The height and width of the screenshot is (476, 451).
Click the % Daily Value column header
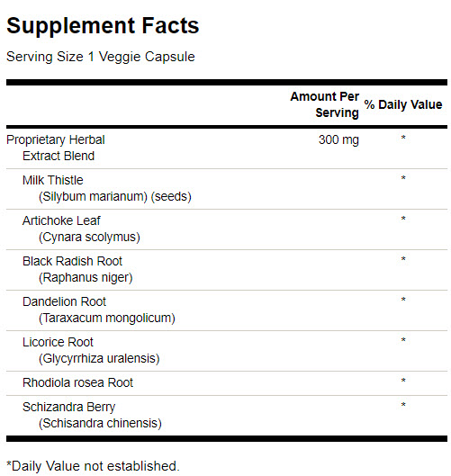click(x=403, y=104)
